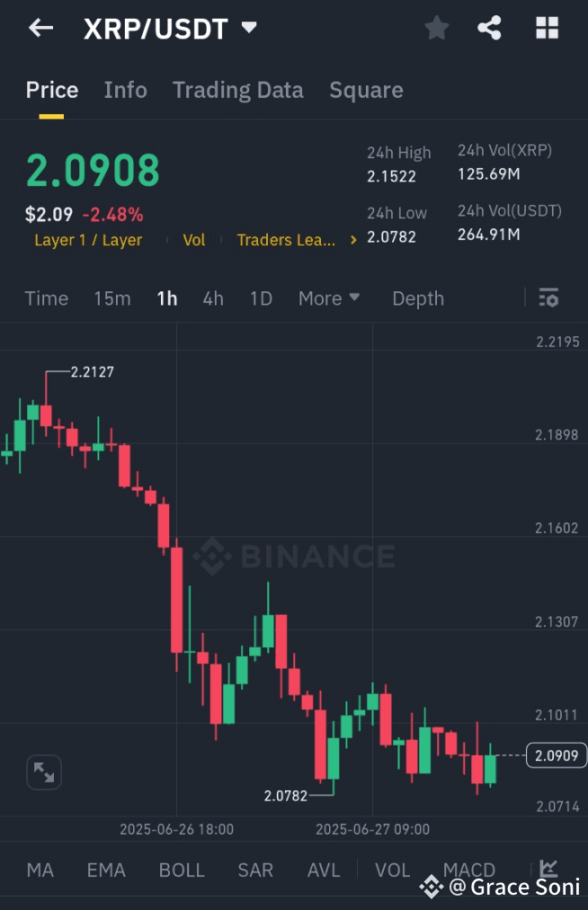This screenshot has width=588, height=910.
Task: Open chart settings via filter icon
Action: (x=548, y=298)
